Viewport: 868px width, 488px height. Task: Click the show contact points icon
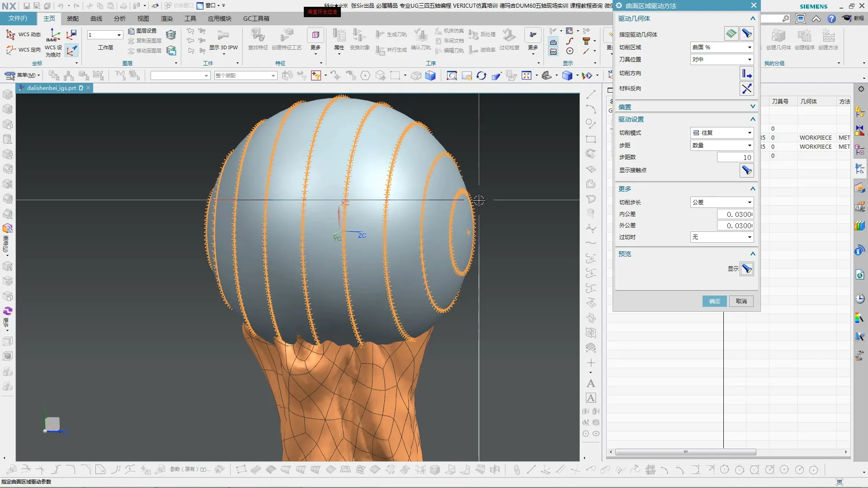(x=746, y=170)
